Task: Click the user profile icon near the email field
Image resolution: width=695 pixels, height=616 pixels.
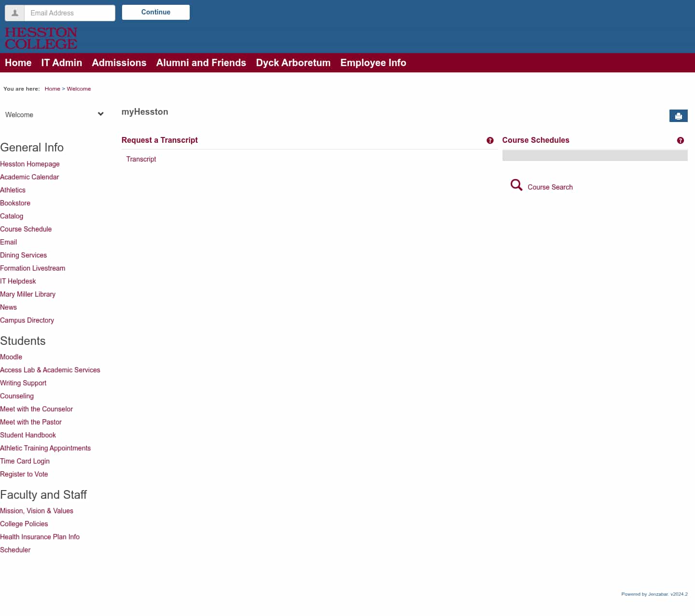Action: 14,13
